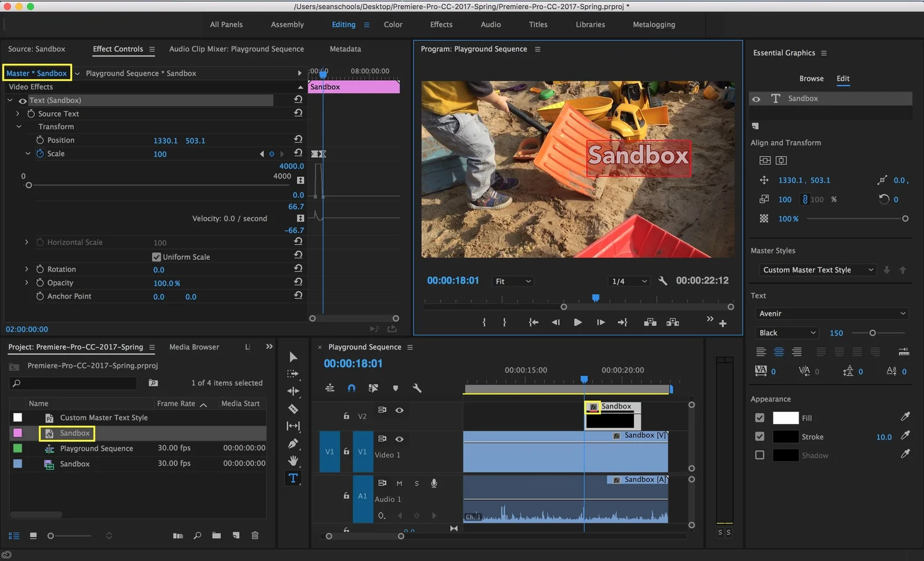This screenshot has height=561, width=924.
Task: Switch to Browse in Essential Graphics
Action: click(x=811, y=78)
